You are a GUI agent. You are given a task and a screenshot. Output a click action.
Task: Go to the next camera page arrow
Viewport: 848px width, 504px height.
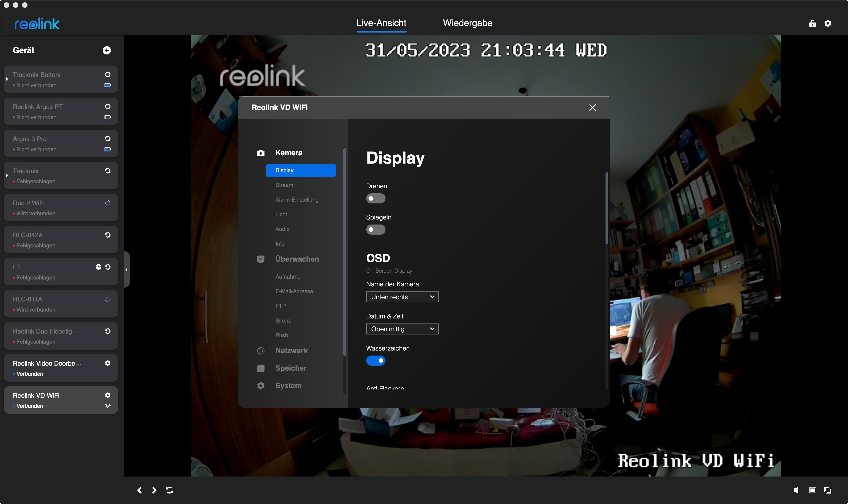[x=154, y=490]
